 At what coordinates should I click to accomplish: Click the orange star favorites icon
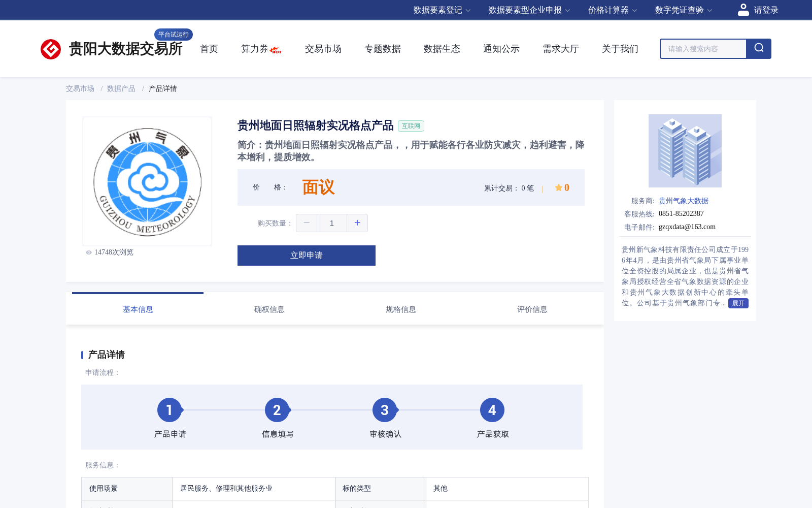tap(558, 187)
